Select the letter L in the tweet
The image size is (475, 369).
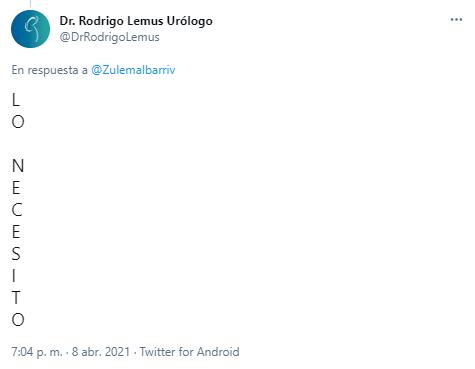[x=15, y=100]
